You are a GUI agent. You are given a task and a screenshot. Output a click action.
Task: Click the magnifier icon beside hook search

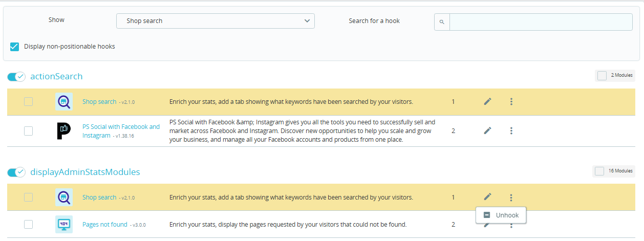[x=442, y=22]
